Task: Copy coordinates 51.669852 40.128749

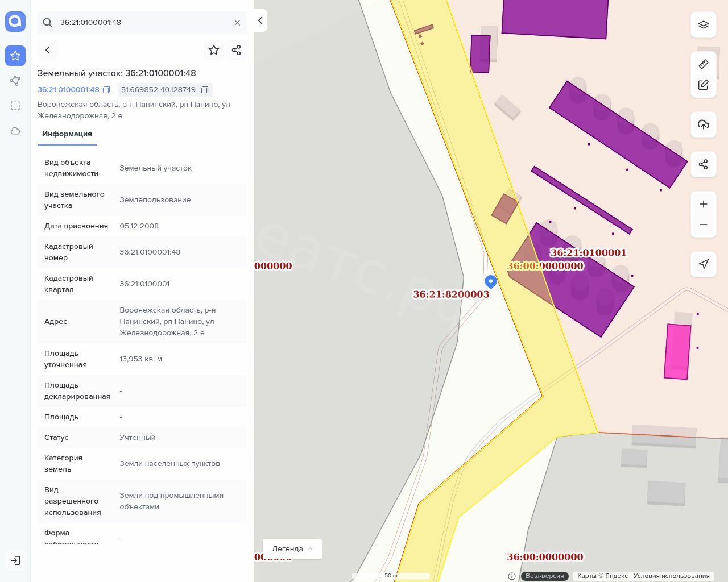Action: pyautogui.click(x=205, y=90)
